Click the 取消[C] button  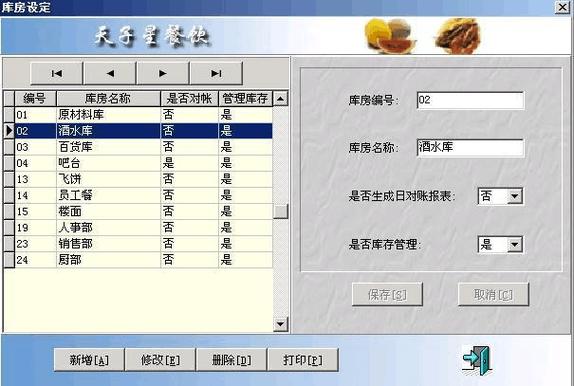point(493,294)
